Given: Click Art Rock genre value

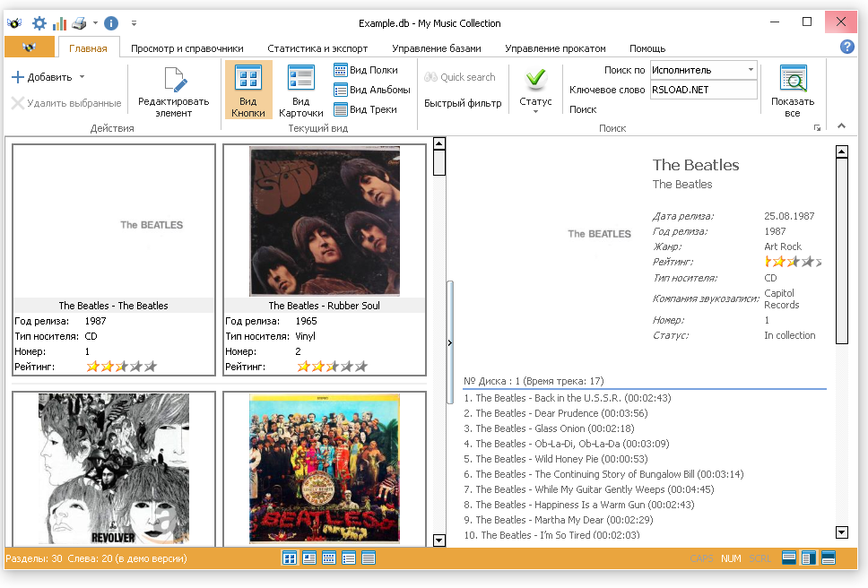Looking at the screenshot, I should click(x=783, y=246).
